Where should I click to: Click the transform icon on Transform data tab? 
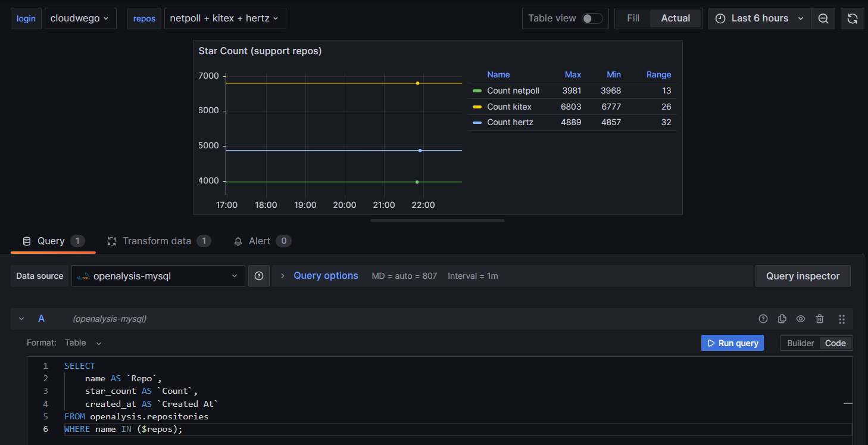click(112, 241)
